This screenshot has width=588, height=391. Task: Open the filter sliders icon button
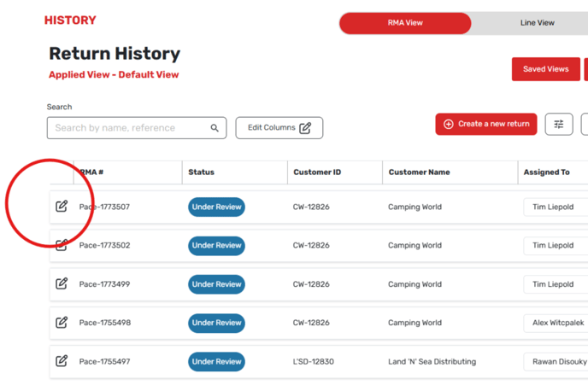[559, 124]
